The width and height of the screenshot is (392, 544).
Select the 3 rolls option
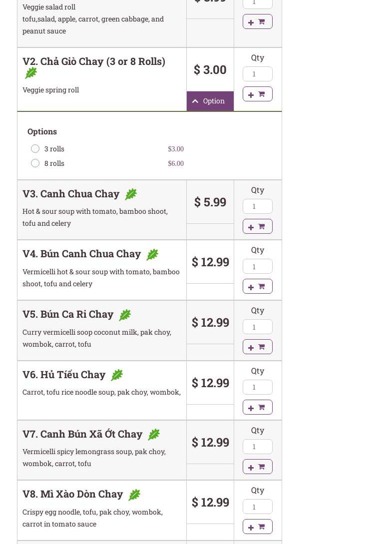[x=35, y=149]
